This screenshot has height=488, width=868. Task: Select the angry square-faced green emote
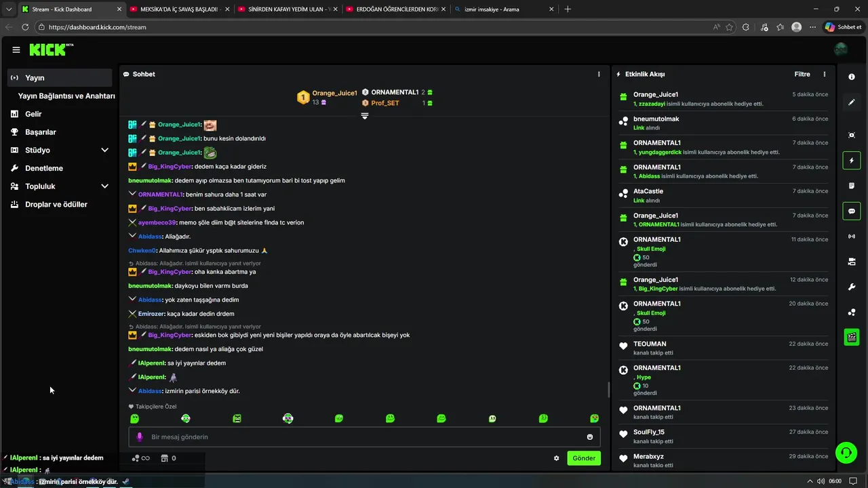pos(237,418)
